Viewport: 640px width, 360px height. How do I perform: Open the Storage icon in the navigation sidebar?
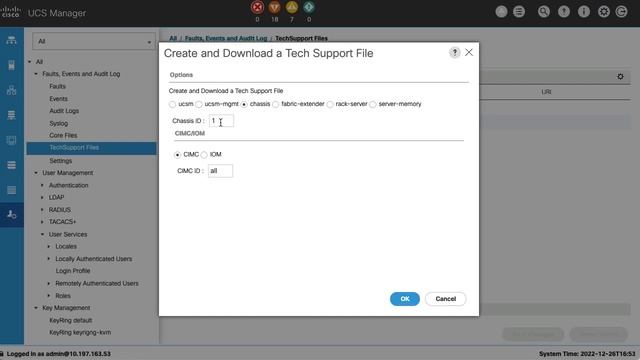click(11, 165)
